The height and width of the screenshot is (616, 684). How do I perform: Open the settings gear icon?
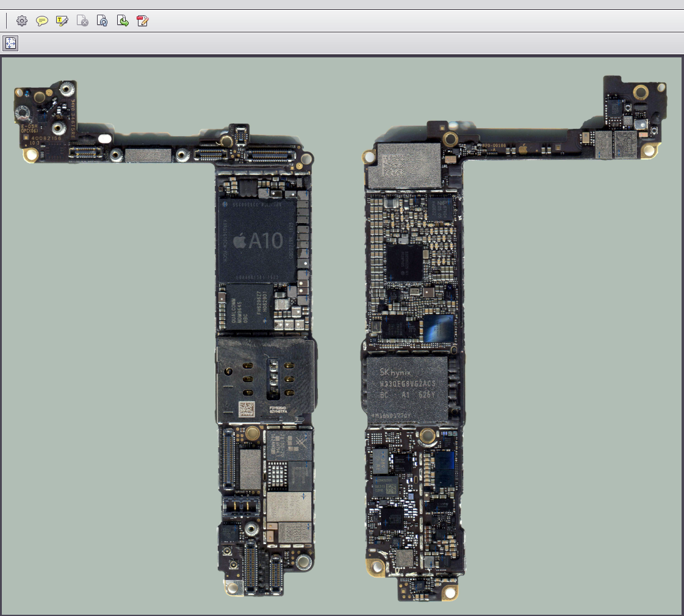pyautogui.click(x=22, y=21)
